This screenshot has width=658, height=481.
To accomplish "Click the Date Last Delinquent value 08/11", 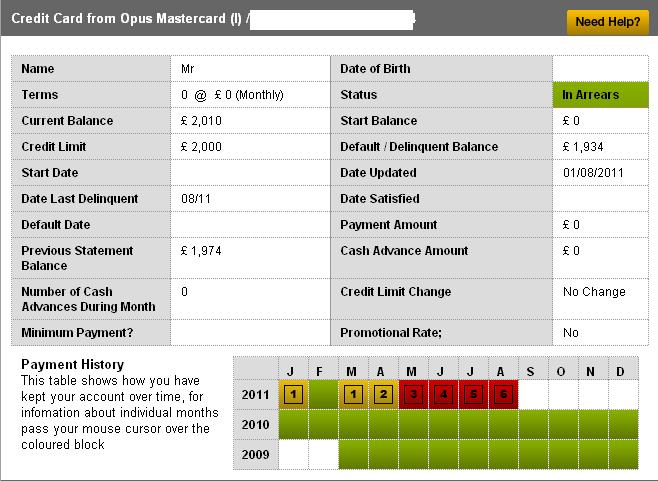I will [196, 199].
